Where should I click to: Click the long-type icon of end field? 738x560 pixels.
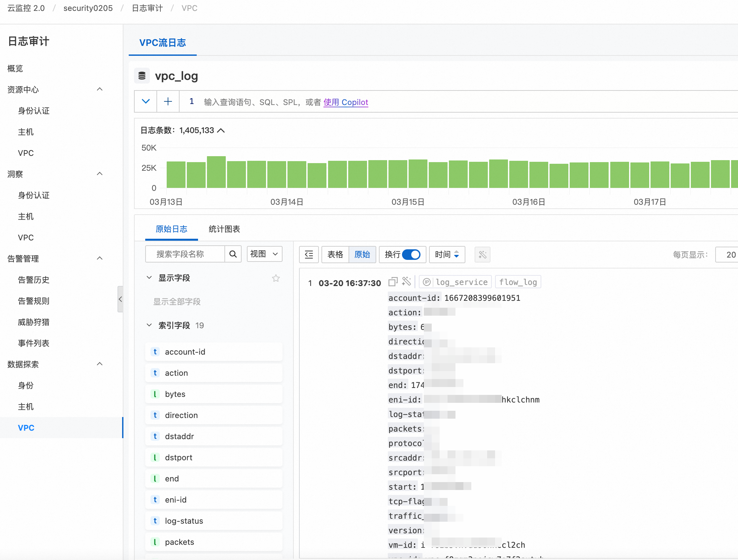[155, 478]
